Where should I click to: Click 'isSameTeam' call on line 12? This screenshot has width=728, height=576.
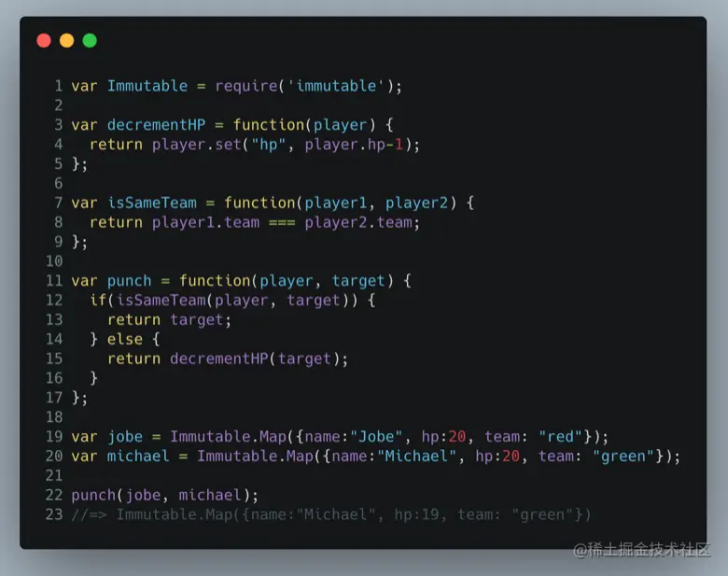(x=161, y=301)
